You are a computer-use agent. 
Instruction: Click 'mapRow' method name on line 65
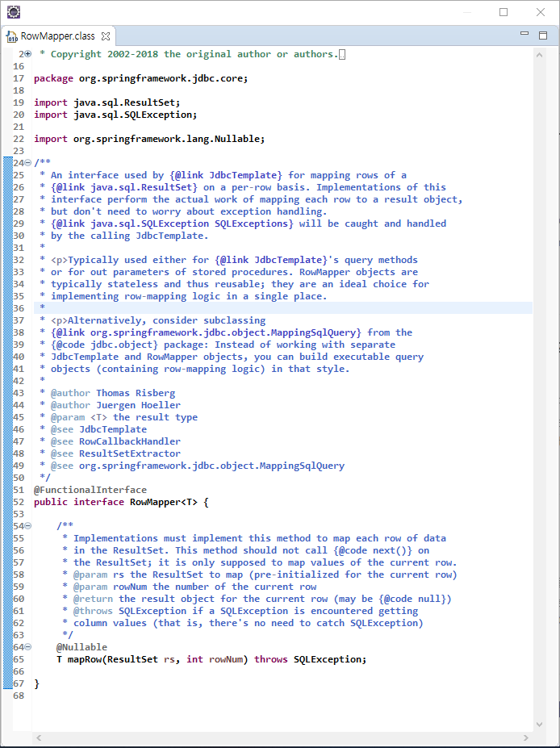pyautogui.click(x=85, y=659)
